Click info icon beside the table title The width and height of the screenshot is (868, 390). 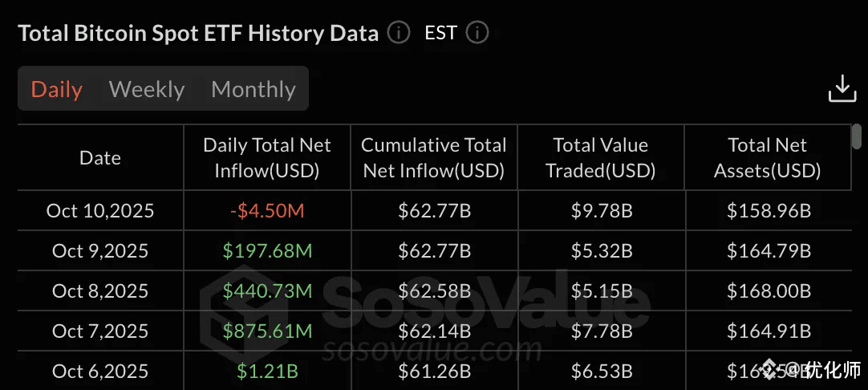[398, 33]
